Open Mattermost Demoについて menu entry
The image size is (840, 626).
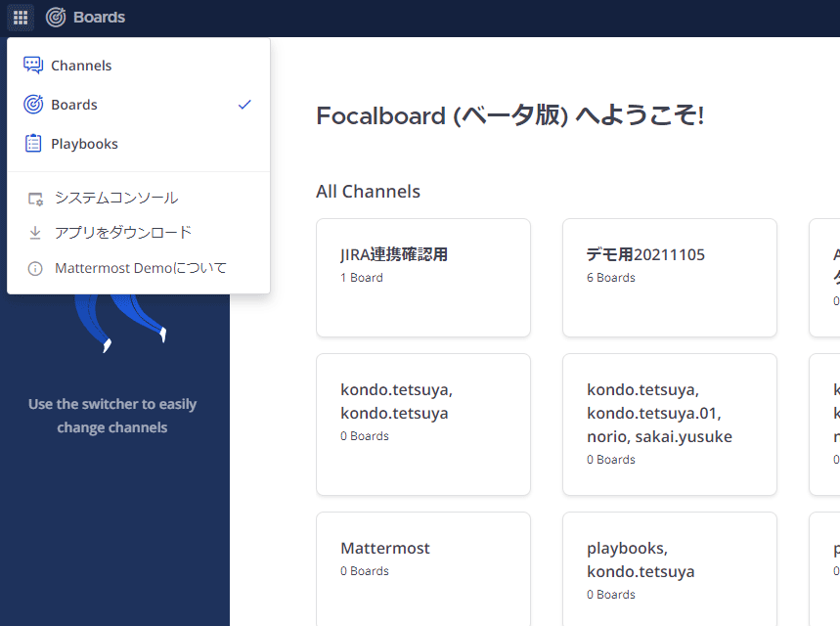click(138, 268)
